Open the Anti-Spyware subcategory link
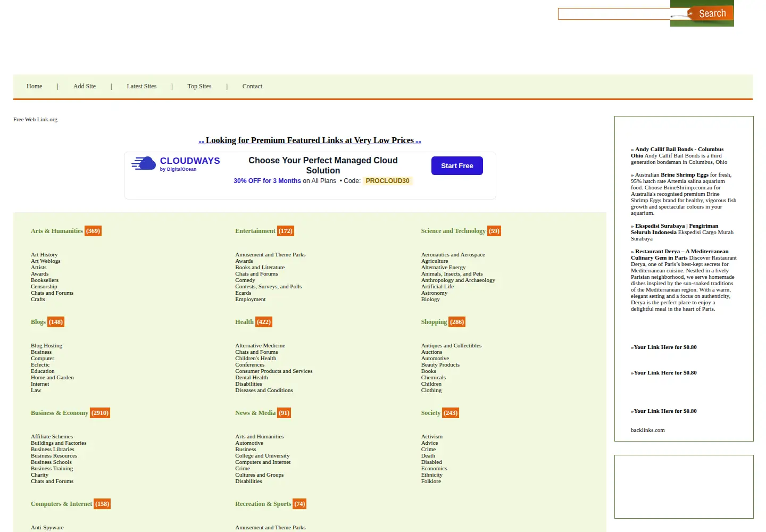766x532 pixels. click(x=47, y=528)
